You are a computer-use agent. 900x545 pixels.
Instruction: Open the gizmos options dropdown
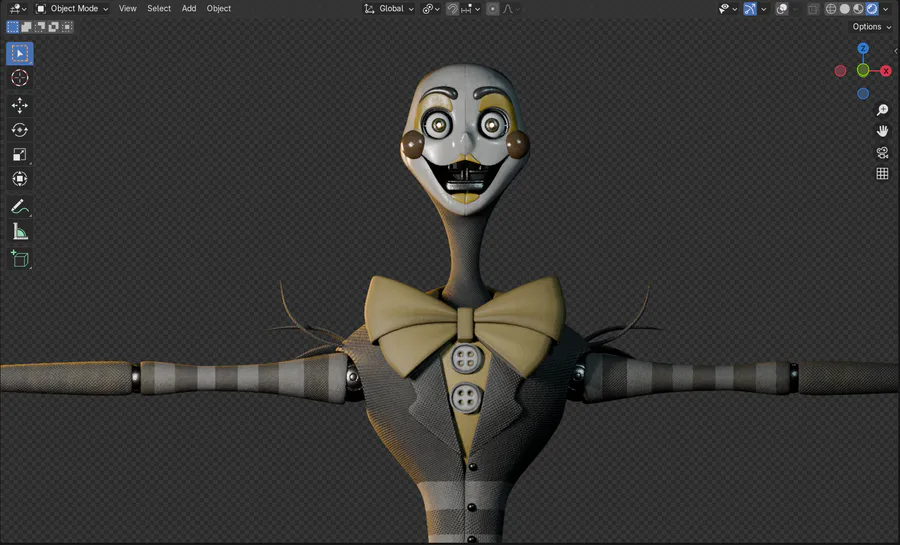763,9
